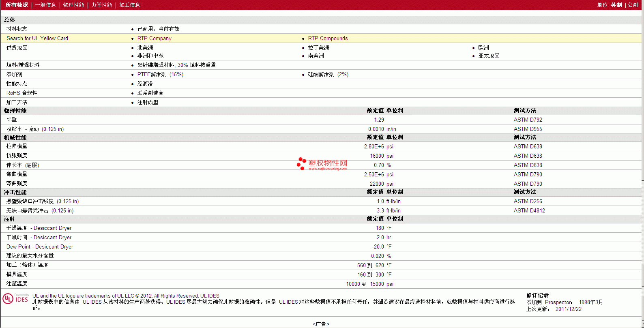Select the 弯曲强度 value 22000
Image resolution: width=644 pixels, height=328 pixels.
(377, 184)
